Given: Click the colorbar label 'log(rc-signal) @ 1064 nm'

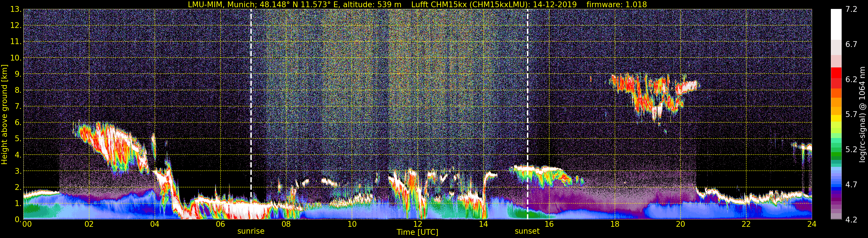Looking at the screenshot, I should [863, 115].
